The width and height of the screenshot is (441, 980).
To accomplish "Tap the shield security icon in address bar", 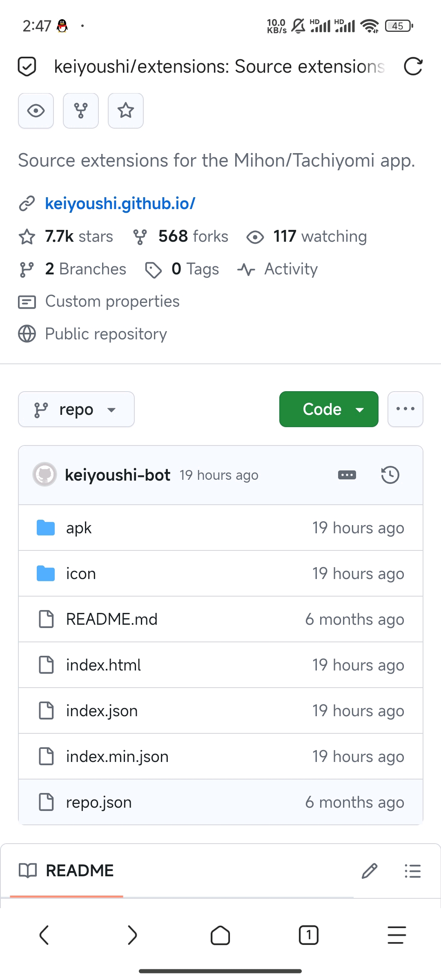I will pyautogui.click(x=27, y=67).
